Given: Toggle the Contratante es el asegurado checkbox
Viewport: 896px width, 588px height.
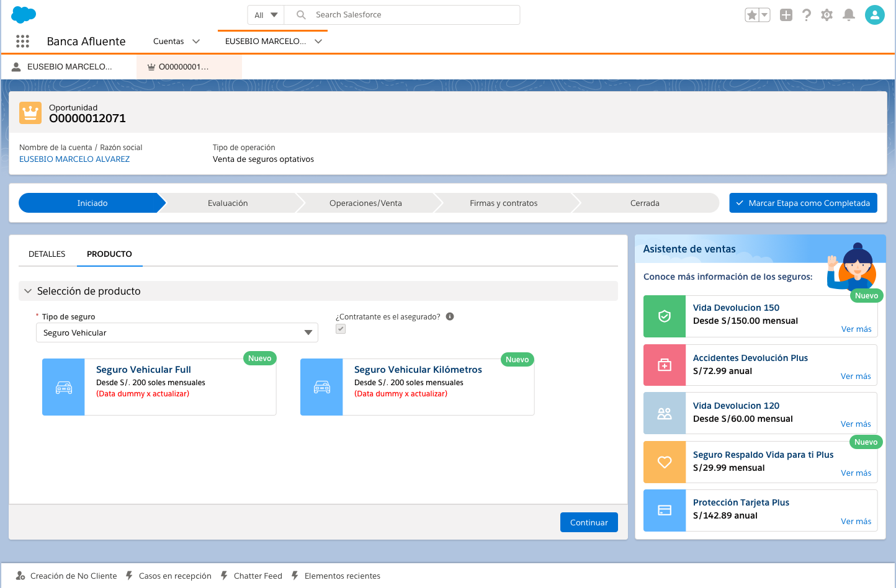Looking at the screenshot, I should pos(341,329).
